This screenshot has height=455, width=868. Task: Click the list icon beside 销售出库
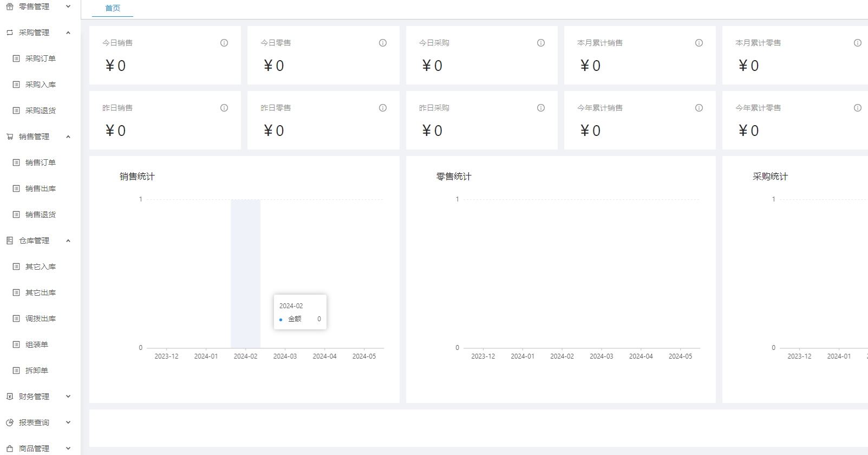coord(16,188)
